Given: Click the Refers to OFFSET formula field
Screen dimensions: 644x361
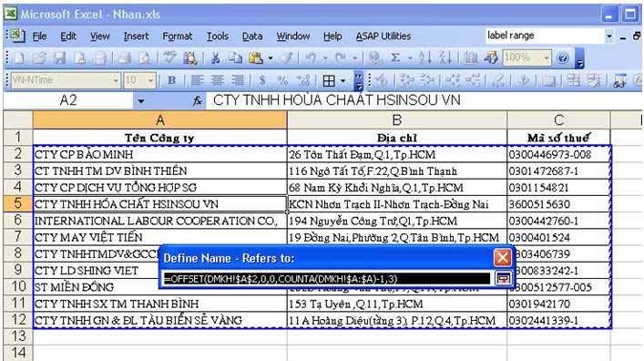Looking at the screenshot, I should tap(326, 279).
